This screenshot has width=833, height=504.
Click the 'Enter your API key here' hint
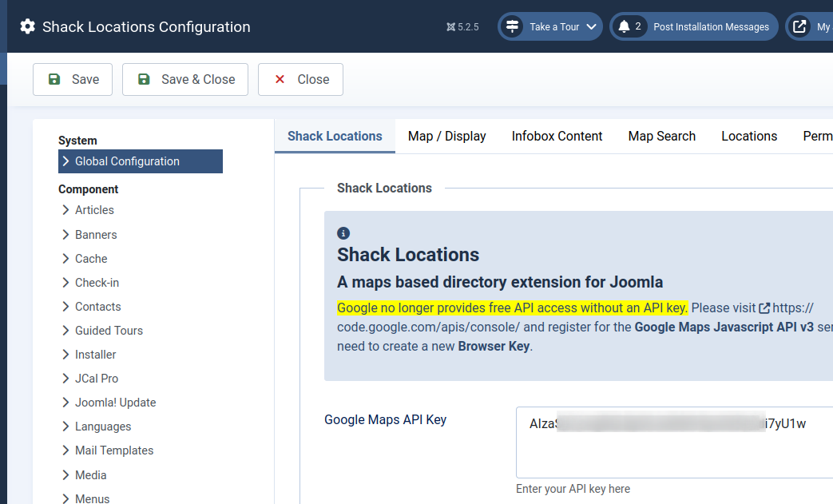573,489
